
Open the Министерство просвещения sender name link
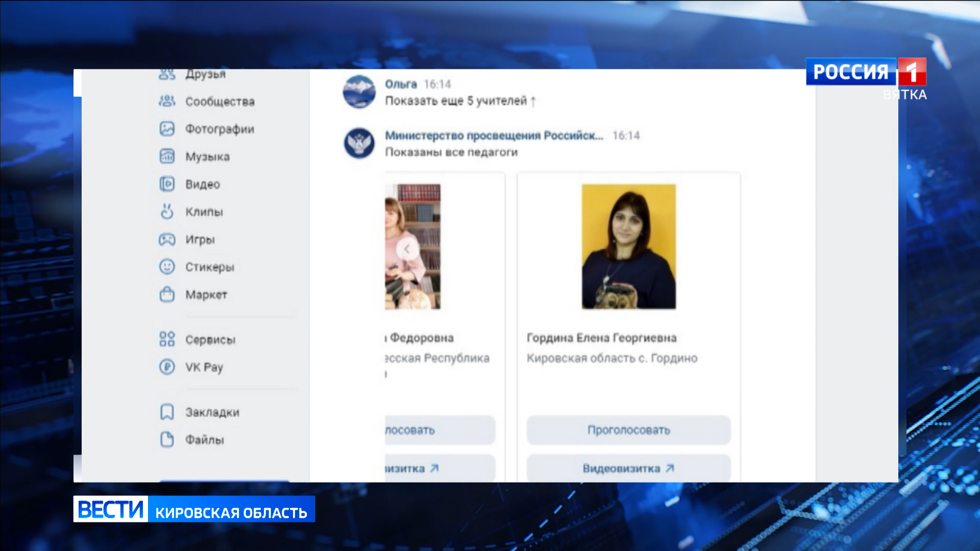tap(494, 135)
